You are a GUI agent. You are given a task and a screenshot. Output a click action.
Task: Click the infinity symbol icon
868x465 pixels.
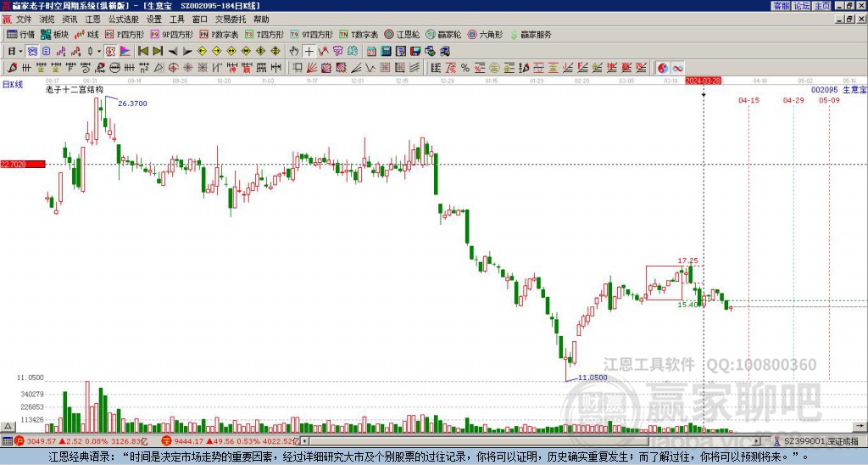coord(678,67)
